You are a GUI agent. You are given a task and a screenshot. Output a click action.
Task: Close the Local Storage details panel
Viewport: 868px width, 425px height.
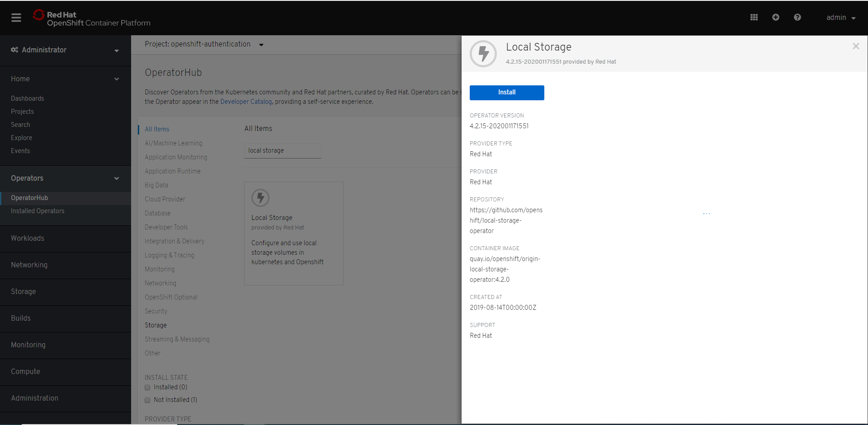tap(855, 46)
